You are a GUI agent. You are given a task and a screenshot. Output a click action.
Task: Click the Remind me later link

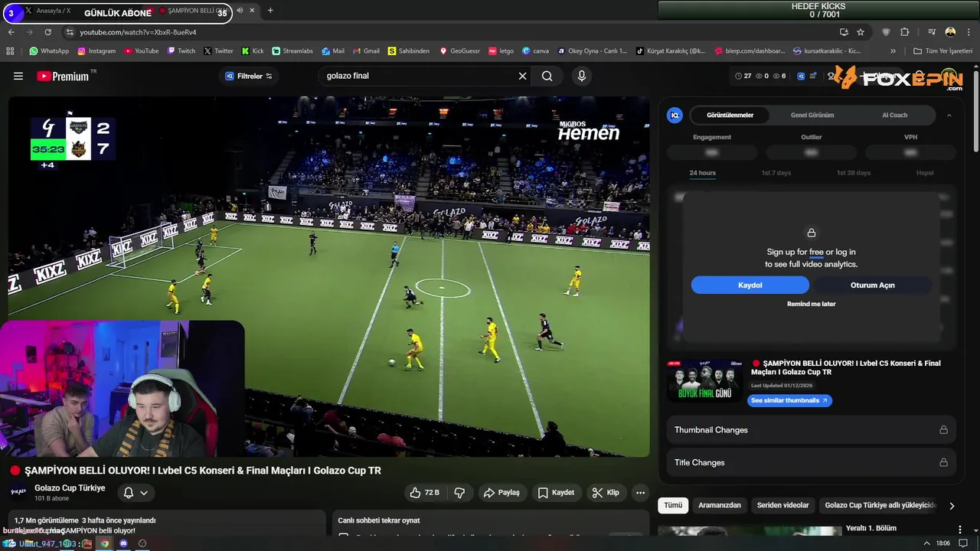click(x=811, y=304)
